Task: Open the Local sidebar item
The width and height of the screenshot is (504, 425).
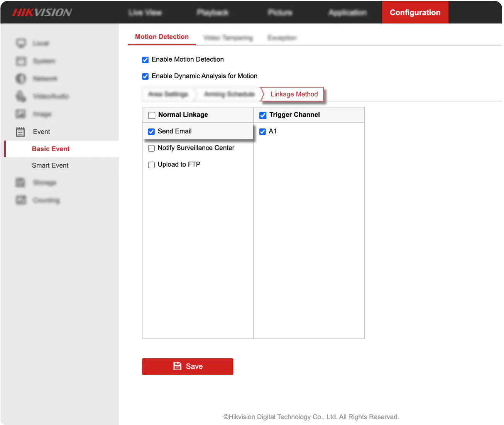Action: (x=41, y=43)
